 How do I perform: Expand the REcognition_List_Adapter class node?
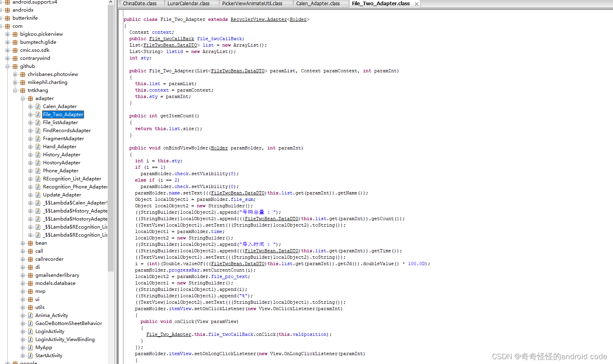[31, 179]
